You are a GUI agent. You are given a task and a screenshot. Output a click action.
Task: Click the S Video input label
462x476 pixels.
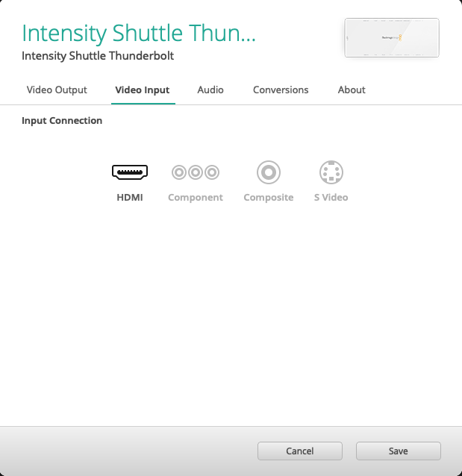pos(331,197)
